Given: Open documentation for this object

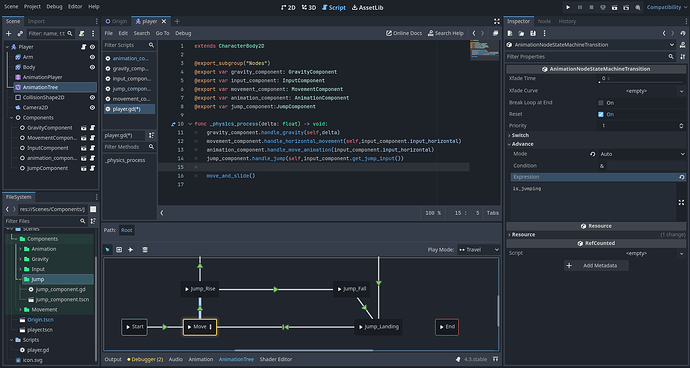Looking at the screenshot, I should click(x=683, y=45).
